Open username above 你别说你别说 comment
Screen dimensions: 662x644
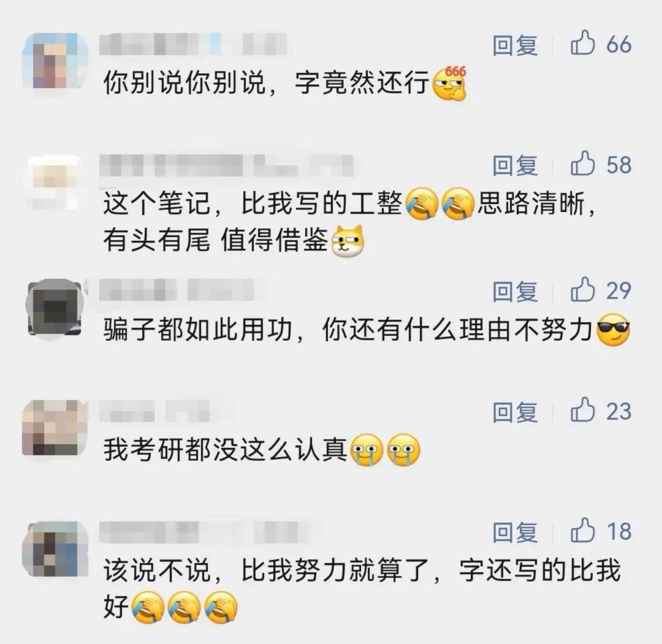pyautogui.click(x=193, y=44)
